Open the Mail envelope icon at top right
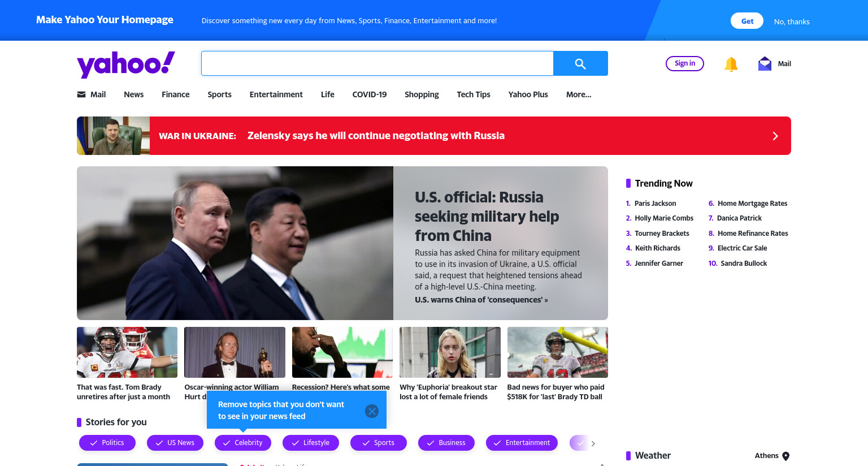 765,63
